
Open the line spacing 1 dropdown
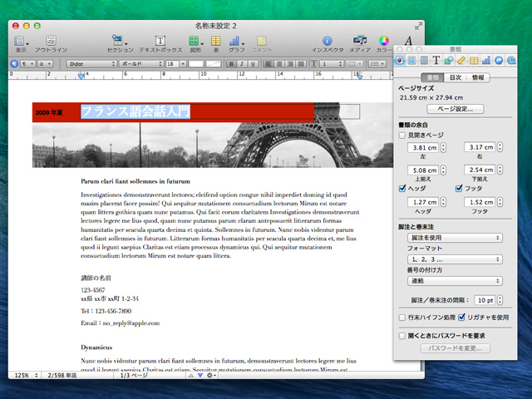(x=332, y=64)
